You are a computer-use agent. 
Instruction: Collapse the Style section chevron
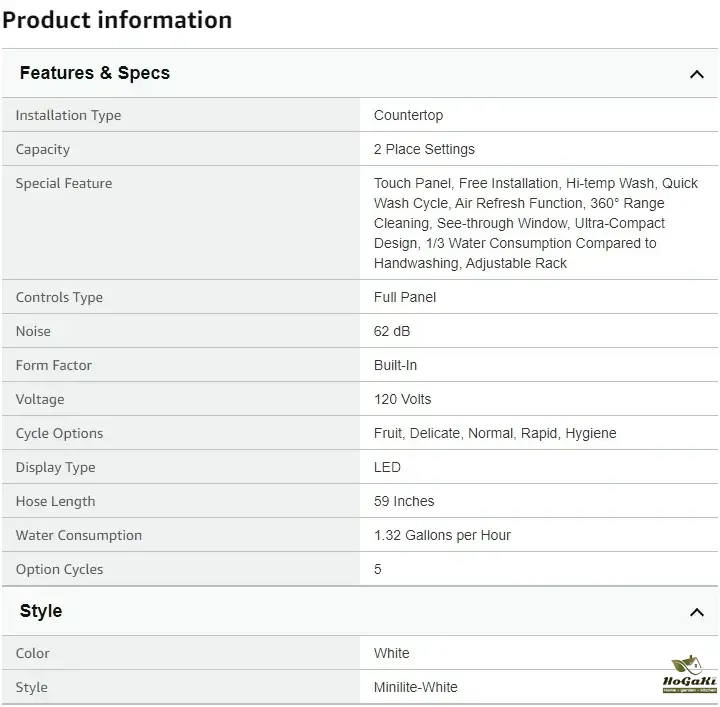pyautogui.click(x=697, y=612)
